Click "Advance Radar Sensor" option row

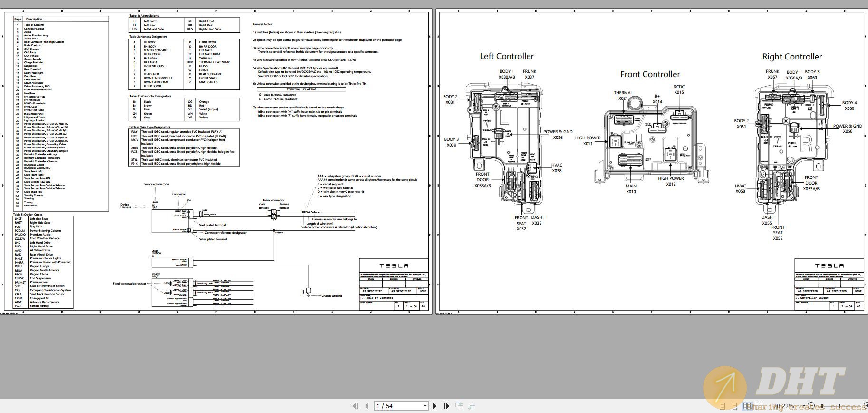pyautogui.click(x=45, y=302)
